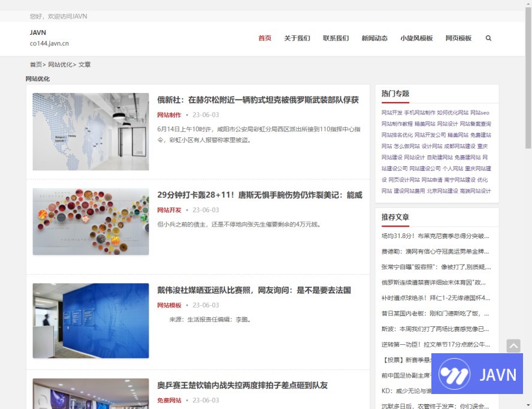This screenshot has height=409, width=532.
Task: Click the 网站备案查询 hot topic tag
Action: tap(475, 124)
